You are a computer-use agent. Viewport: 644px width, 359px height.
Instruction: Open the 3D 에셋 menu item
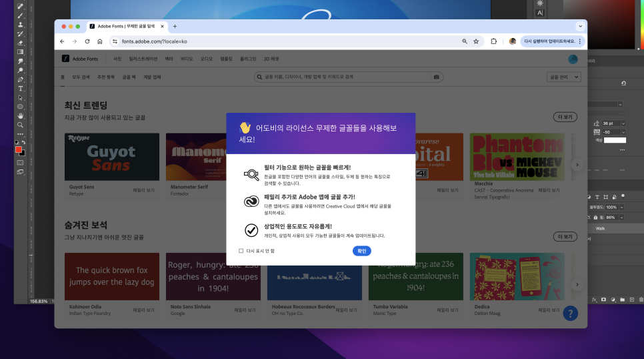click(x=271, y=59)
